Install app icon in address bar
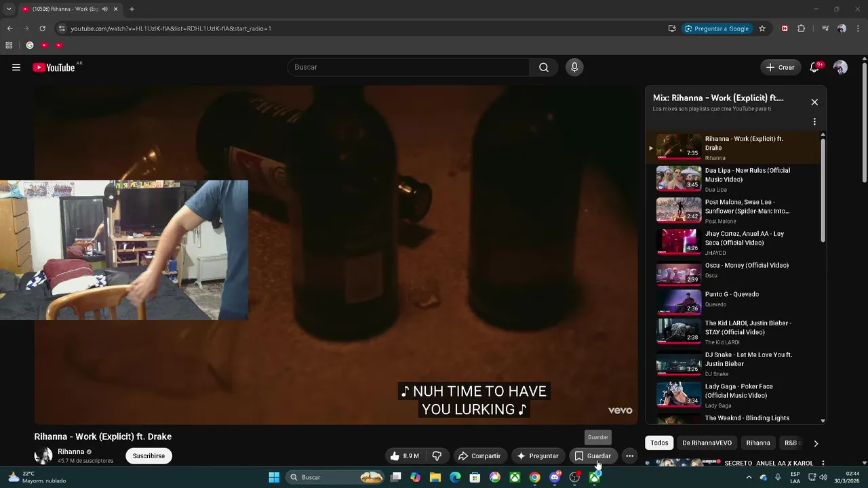Viewport: 868px width, 488px height. [672, 28]
